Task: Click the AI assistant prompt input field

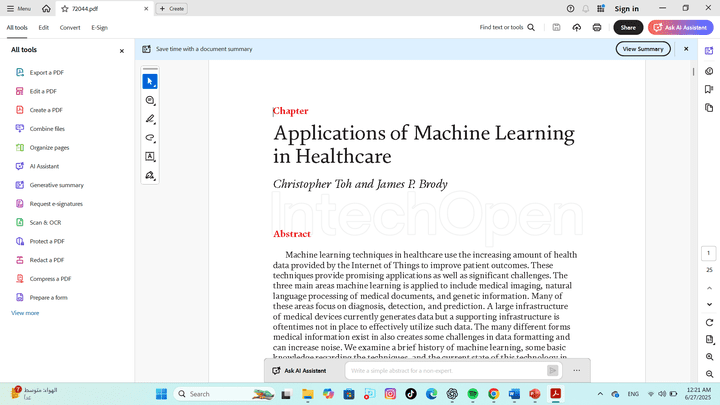Action: pyautogui.click(x=447, y=371)
